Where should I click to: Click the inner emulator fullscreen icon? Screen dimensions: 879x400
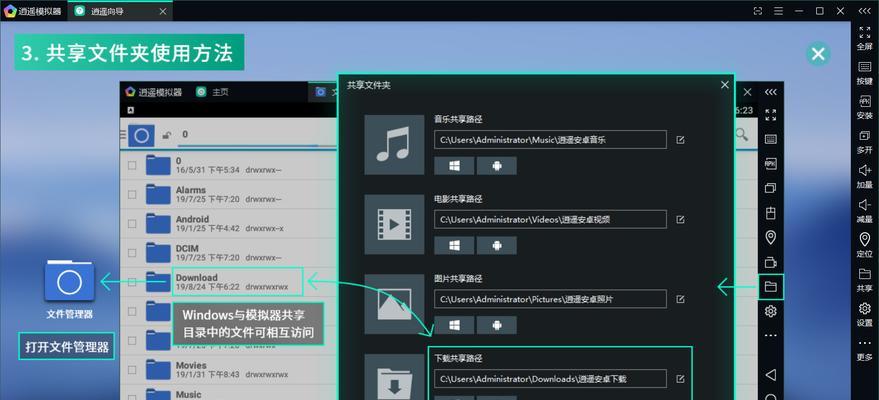tap(771, 115)
